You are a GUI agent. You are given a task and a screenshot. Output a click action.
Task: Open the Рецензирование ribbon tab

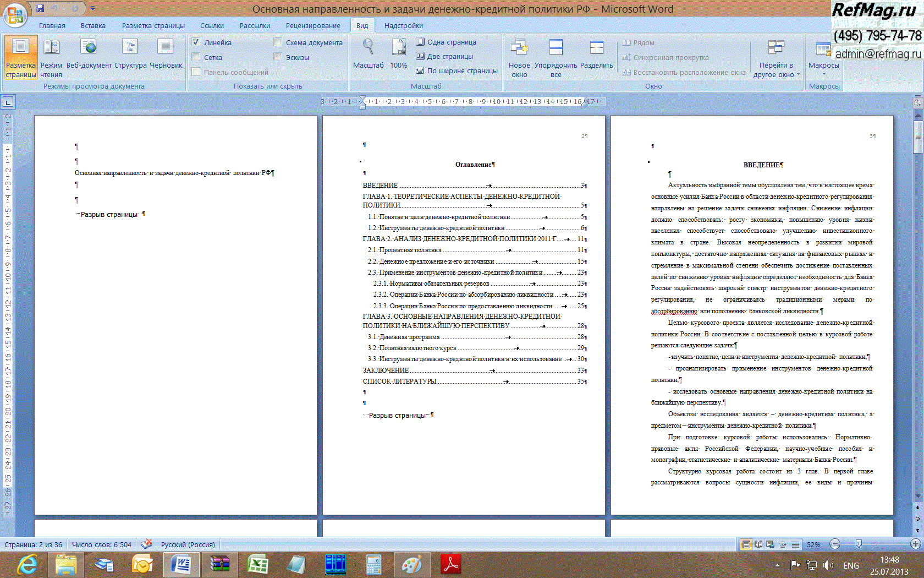[x=312, y=25]
